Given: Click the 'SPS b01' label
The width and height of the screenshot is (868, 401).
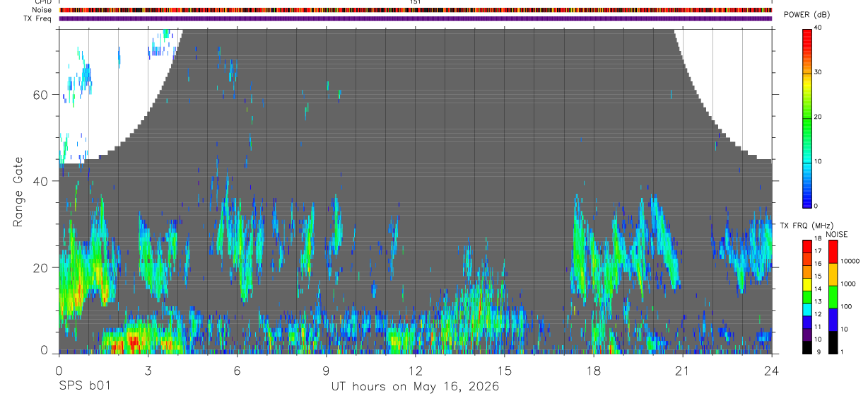Looking at the screenshot, I should pos(83,387).
